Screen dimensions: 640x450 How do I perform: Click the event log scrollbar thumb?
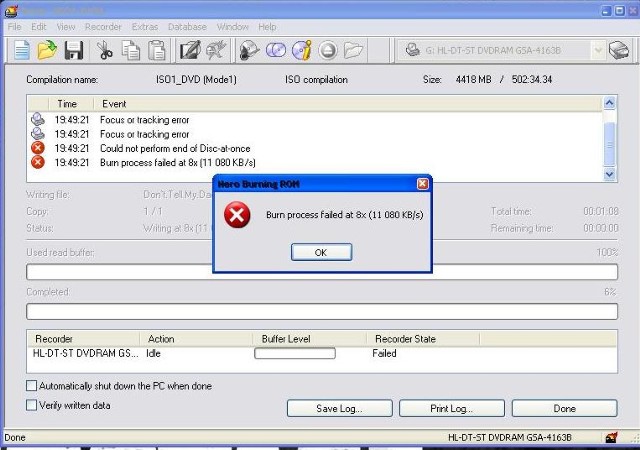point(609,145)
